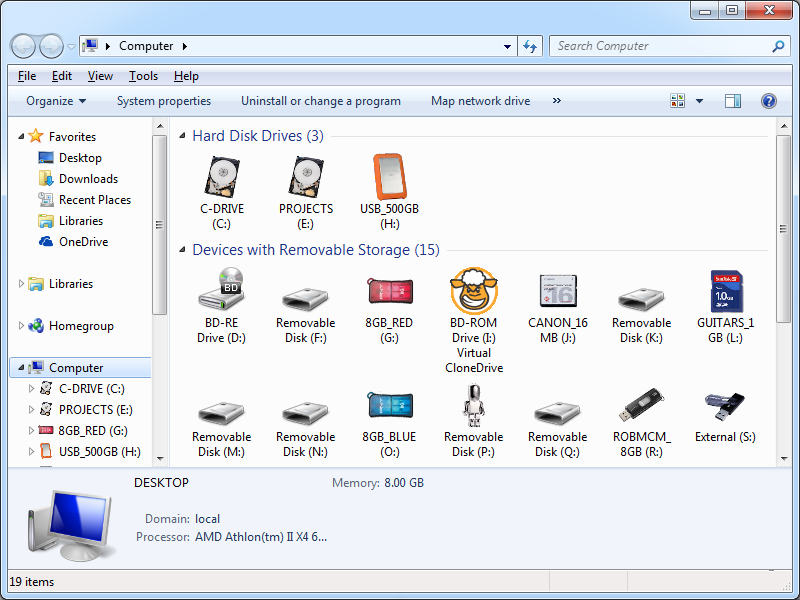This screenshot has height=600, width=800.
Task: Select the Virtual CloneDrive BD-ROM (I:) icon
Action: 474,290
